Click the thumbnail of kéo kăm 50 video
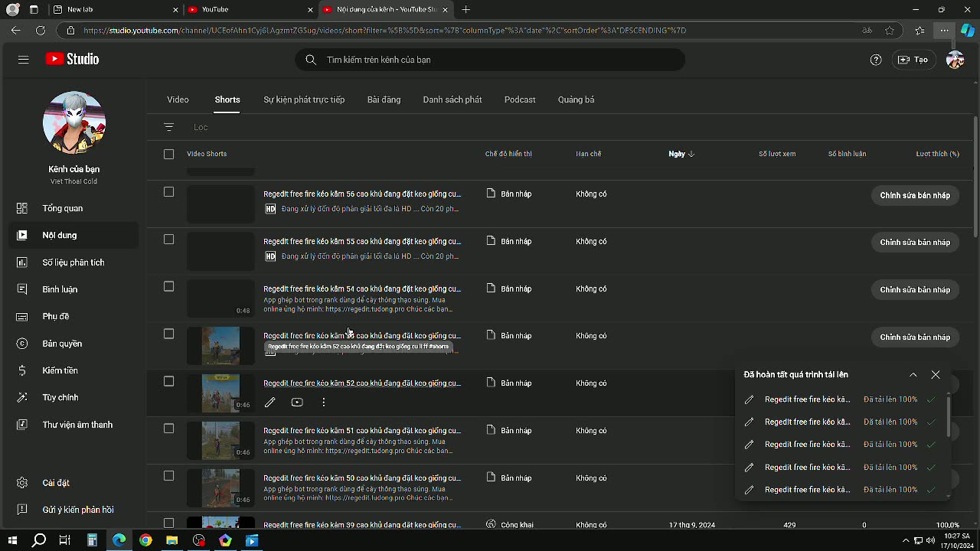980x551 pixels. coord(220,488)
